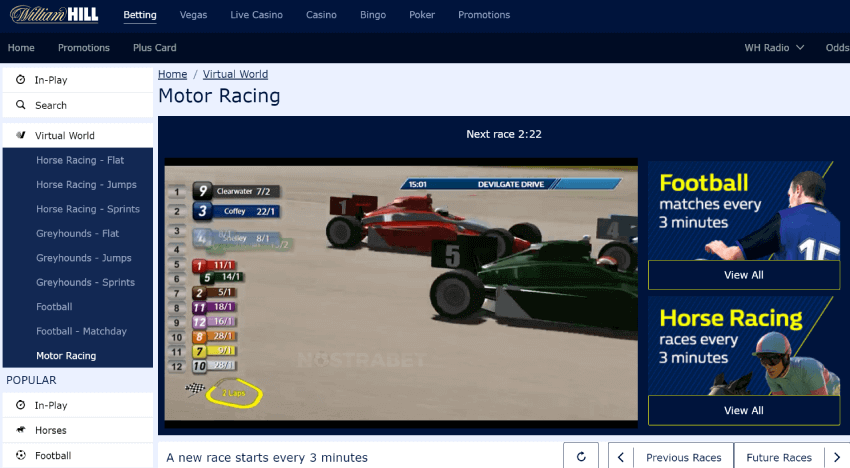The image size is (850, 468).
Task: Switch to Live Casino tab
Action: pyautogui.click(x=256, y=15)
